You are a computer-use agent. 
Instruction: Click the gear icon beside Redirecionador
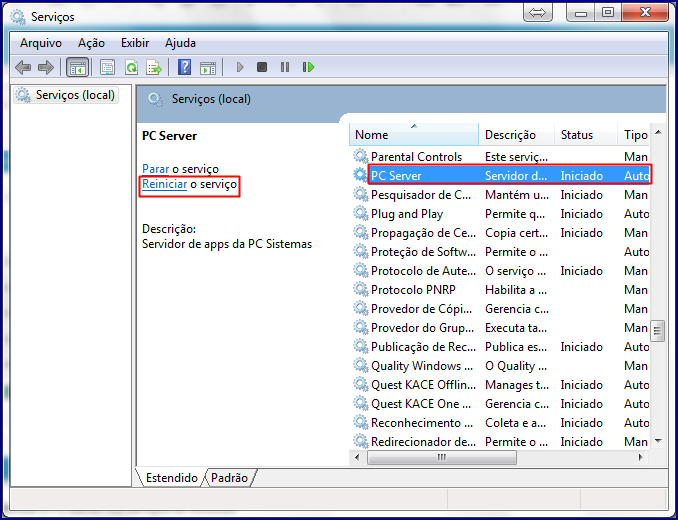click(360, 441)
